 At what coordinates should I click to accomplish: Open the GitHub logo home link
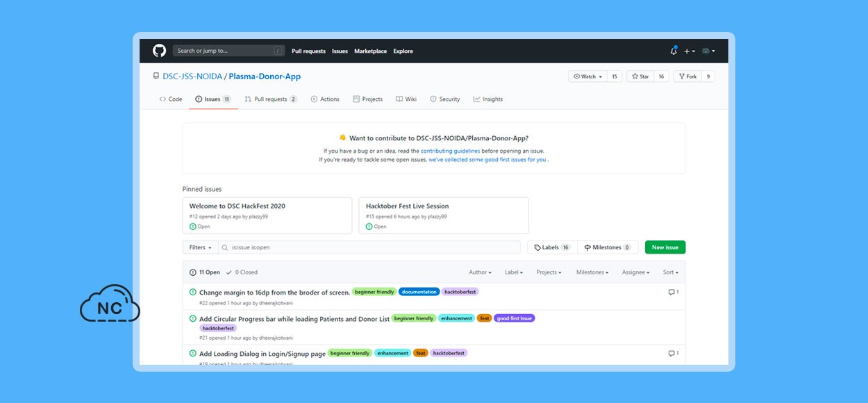160,51
